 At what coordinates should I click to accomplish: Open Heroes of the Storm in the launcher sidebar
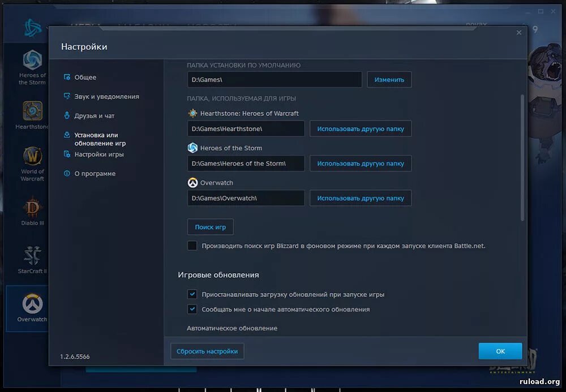pos(32,68)
